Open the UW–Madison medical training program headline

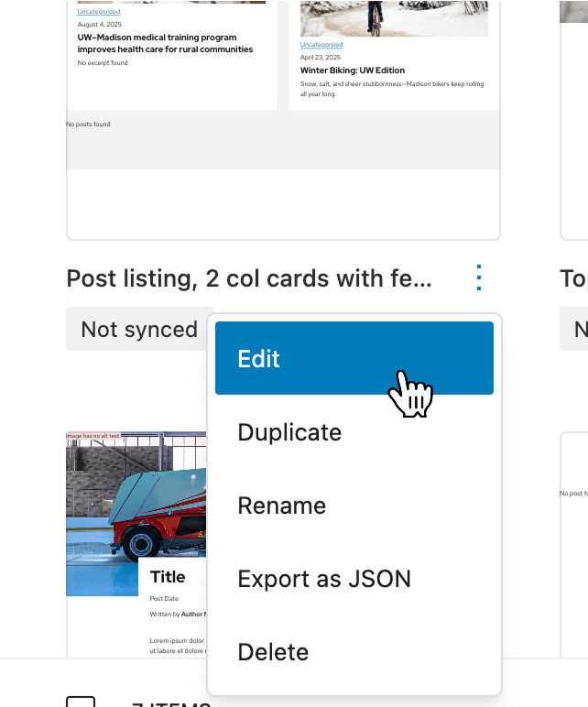157,43
